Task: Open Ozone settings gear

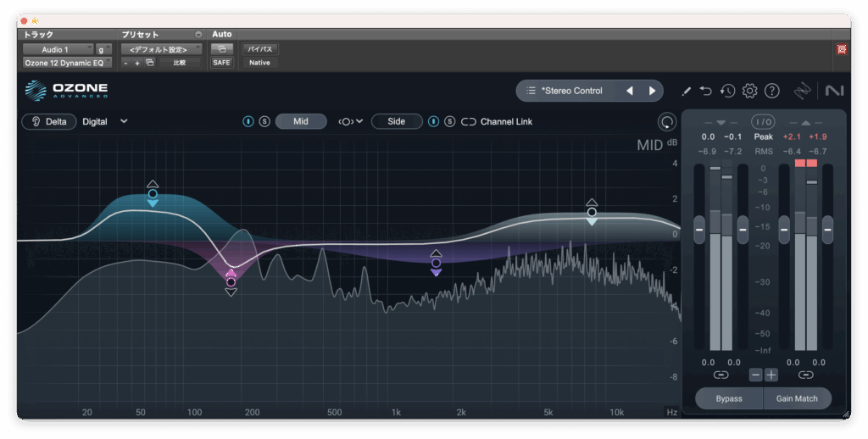Action: click(x=749, y=91)
